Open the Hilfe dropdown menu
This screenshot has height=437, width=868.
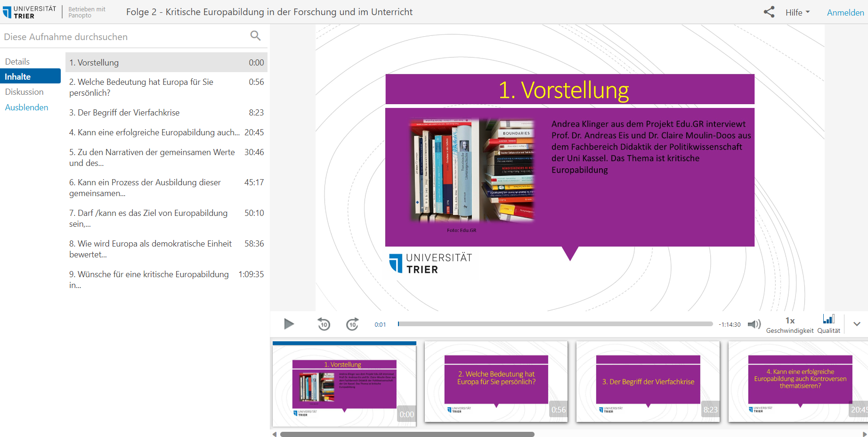(x=797, y=13)
